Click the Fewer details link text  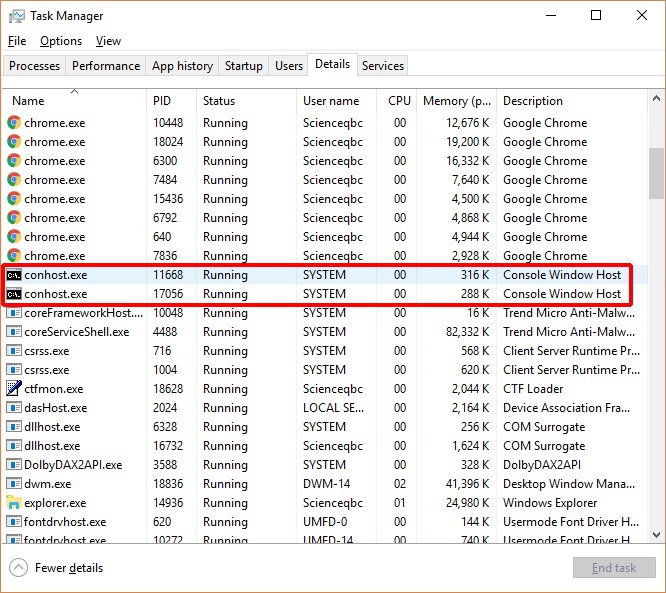coord(69,568)
